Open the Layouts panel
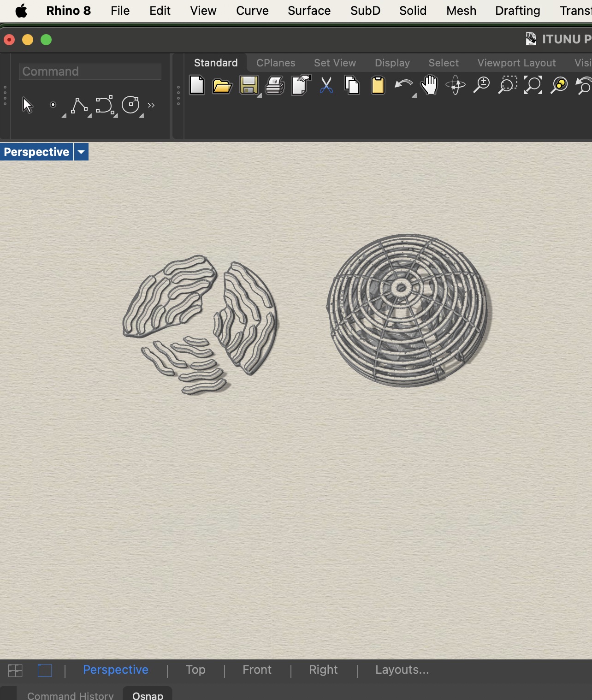This screenshot has width=592, height=700. [402, 670]
